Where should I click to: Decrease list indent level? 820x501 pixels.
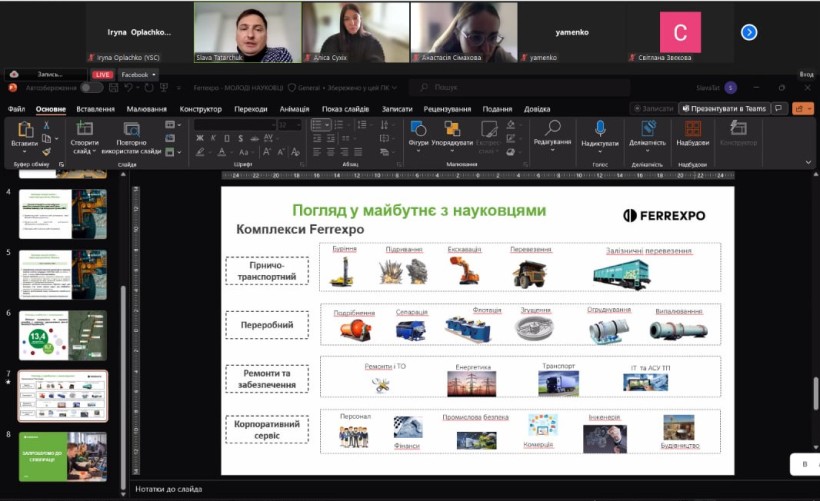tap(317, 139)
